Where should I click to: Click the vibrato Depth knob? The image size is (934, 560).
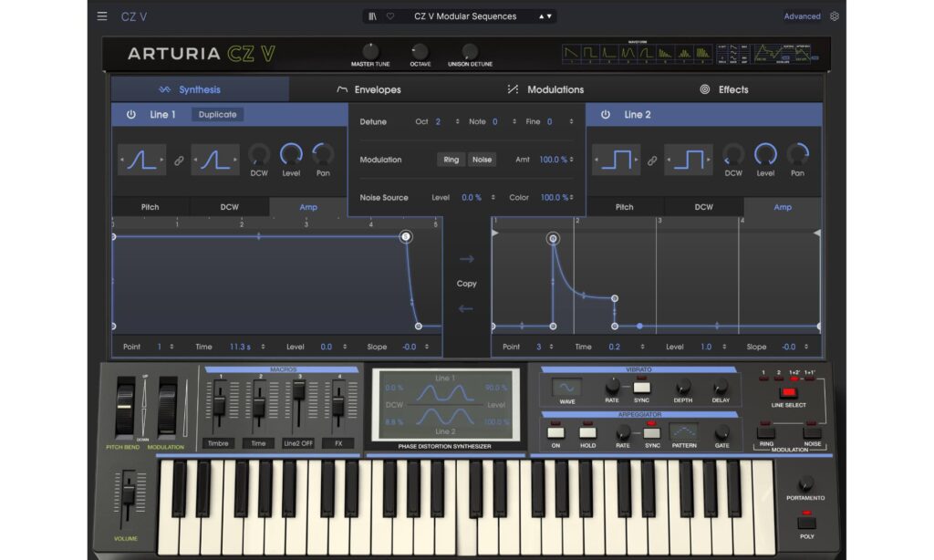pyautogui.click(x=683, y=387)
